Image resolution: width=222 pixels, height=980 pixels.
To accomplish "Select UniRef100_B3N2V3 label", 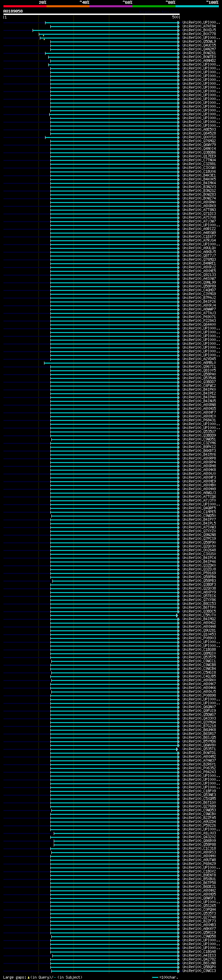I will pyautogui.click(x=199, y=187).
